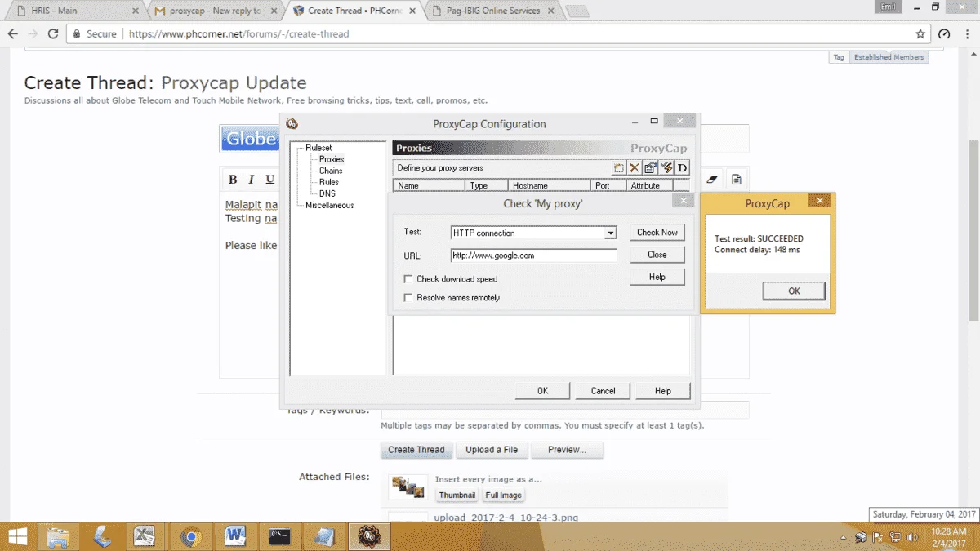Viewport: 980px width, 551px height.
Task: Click the Established Members tag link
Action: 889,57
